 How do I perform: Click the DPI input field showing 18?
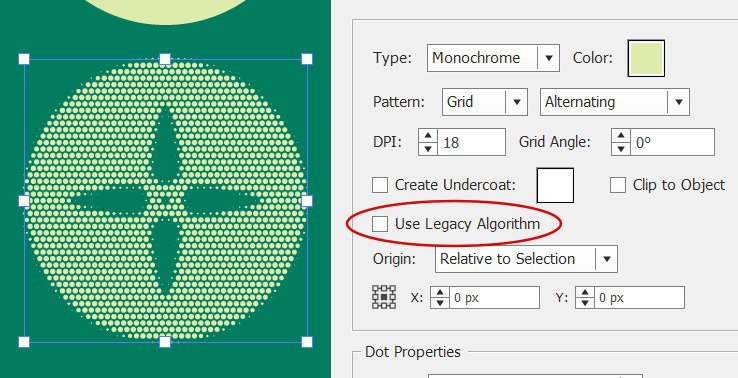pyautogui.click(x=471, y=142)
